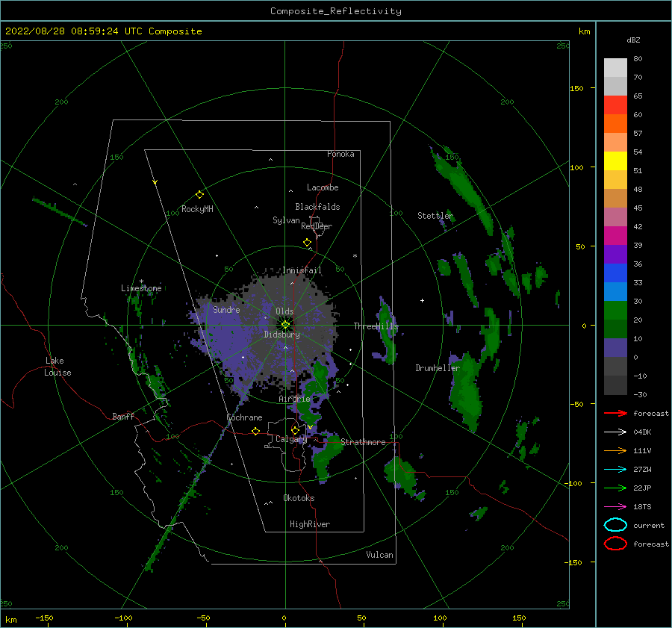
Task: Select the red swatch between 65 and 60
Action: pyautogui.click(x=615, y=105)
